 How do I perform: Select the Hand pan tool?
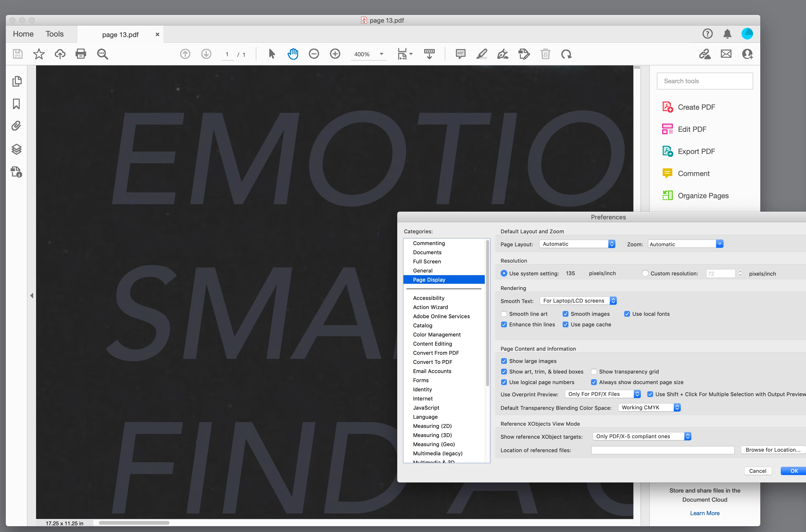click(293, 54)
